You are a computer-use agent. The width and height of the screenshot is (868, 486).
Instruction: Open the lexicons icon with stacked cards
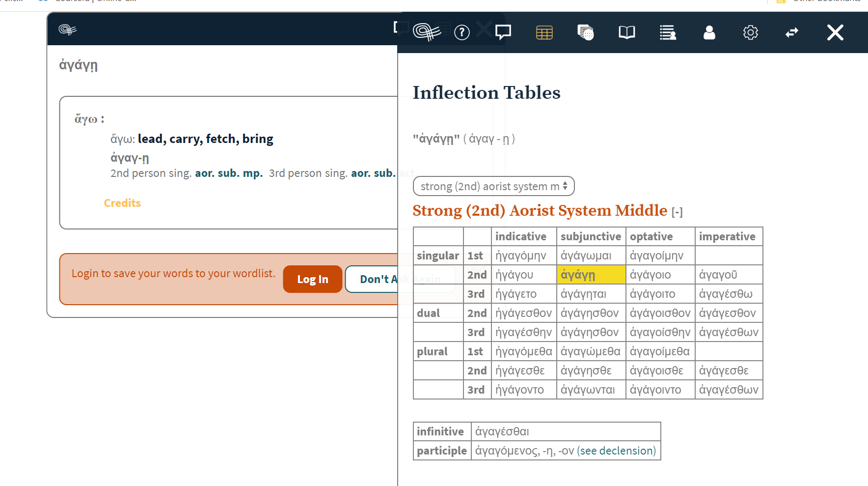coord(585,32)
